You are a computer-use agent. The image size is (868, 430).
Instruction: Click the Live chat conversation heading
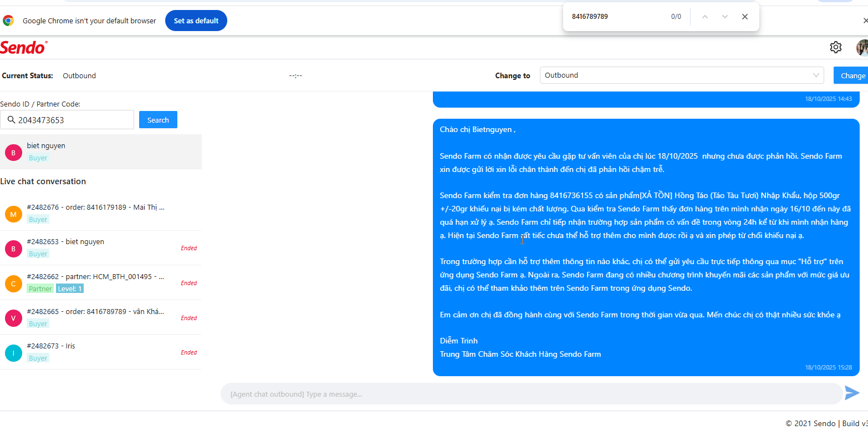(43, 181)
